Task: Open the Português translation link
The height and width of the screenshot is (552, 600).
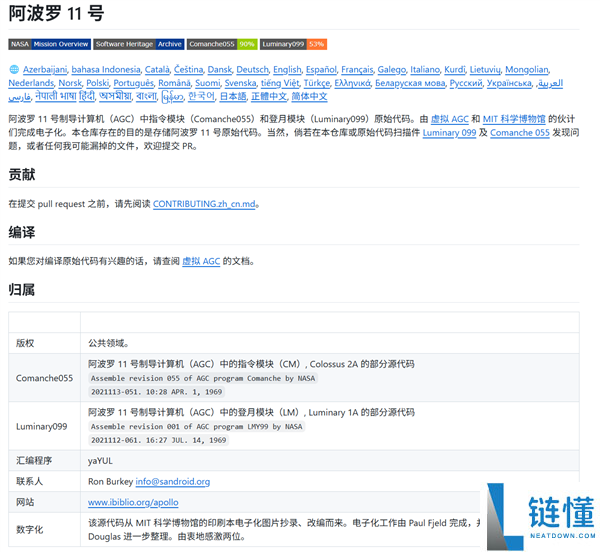Action: coord(134,83)
